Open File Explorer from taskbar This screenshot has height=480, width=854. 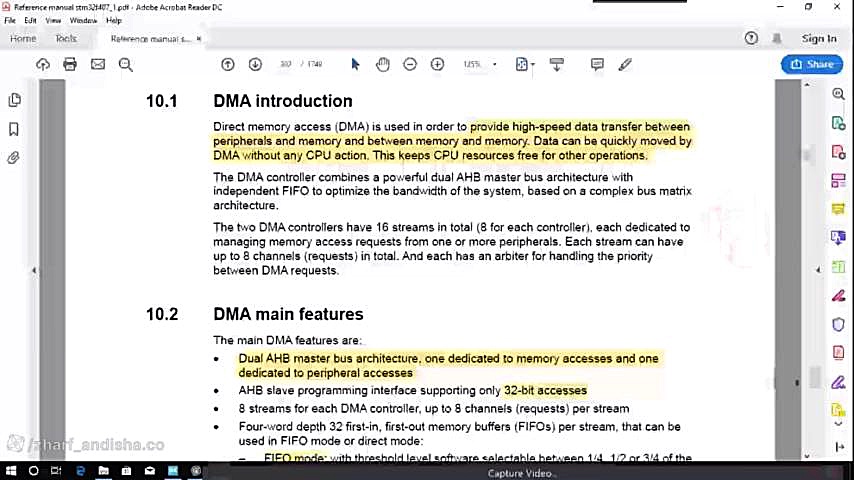click(x=103, y=471)
